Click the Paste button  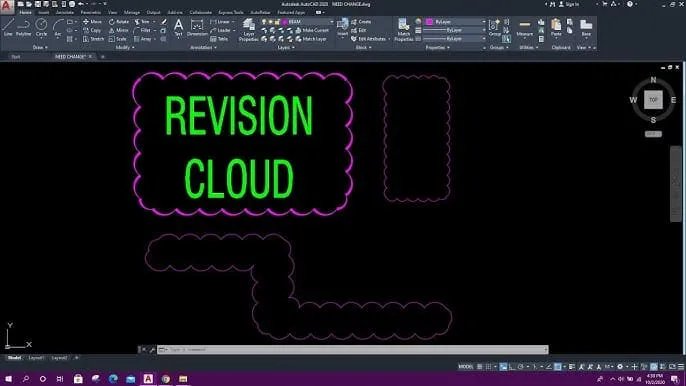click(556, 28)
